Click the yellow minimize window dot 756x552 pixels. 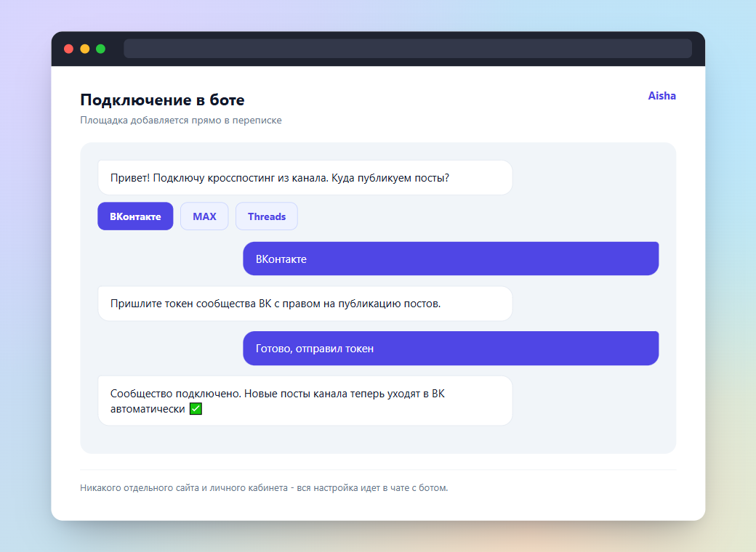pos(85,49)
